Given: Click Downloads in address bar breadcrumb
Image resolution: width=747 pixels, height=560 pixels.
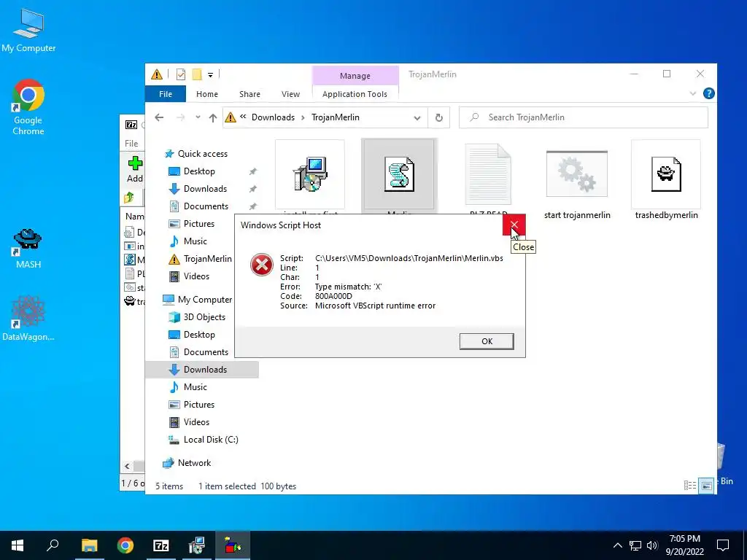Looking at the screenshot, I should (273, 117).
